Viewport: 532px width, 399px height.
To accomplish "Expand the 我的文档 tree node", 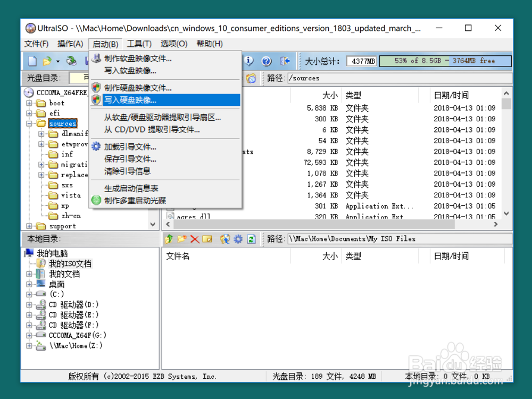I will point(29,274).
